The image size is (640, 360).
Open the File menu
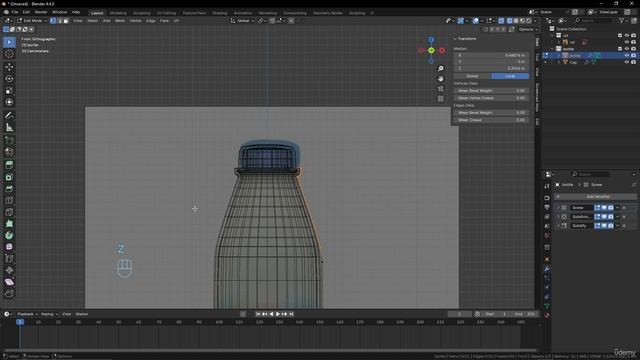pyautogui.click(x=15, y=12)
